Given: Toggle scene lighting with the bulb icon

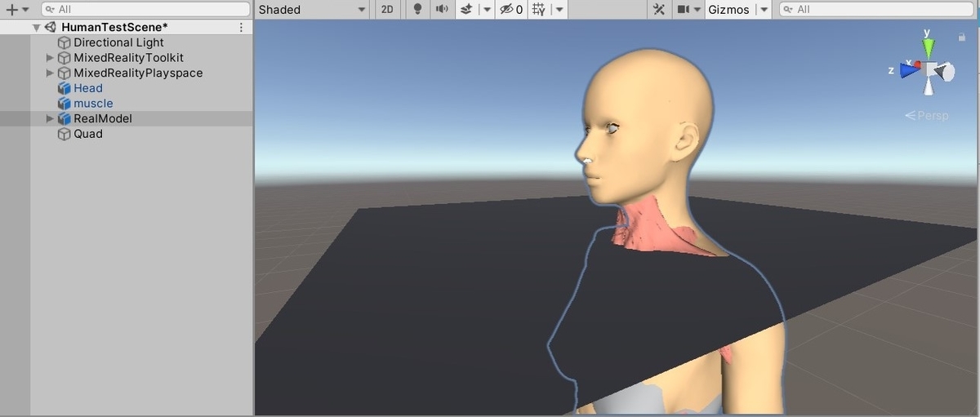Looking at the screenshot, I should tap(417, 9).
